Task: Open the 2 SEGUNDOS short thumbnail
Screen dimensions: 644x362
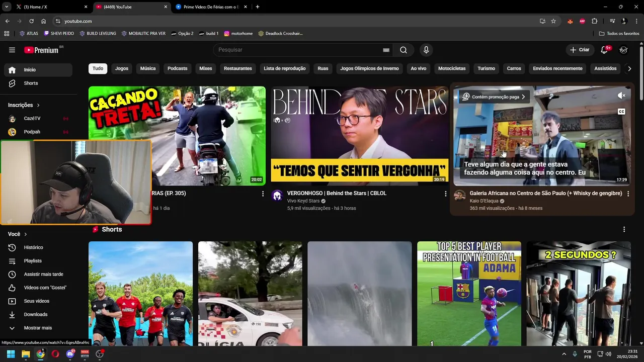Action: pos(579,294)
